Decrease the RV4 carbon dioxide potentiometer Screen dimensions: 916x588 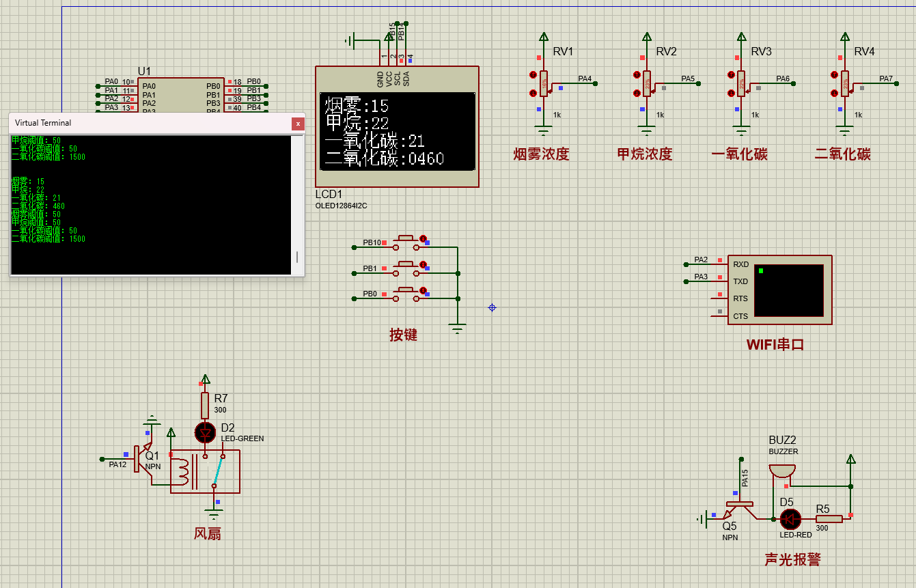834,93
